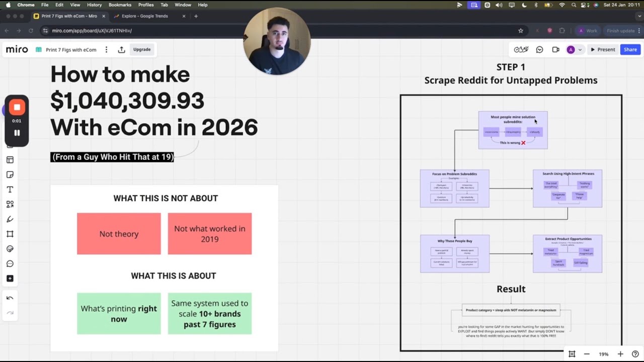This screenshot has width=644, height=362.
Task: Click the board title Print 7 Figs with eCom
Action: (x=71, y=50)
